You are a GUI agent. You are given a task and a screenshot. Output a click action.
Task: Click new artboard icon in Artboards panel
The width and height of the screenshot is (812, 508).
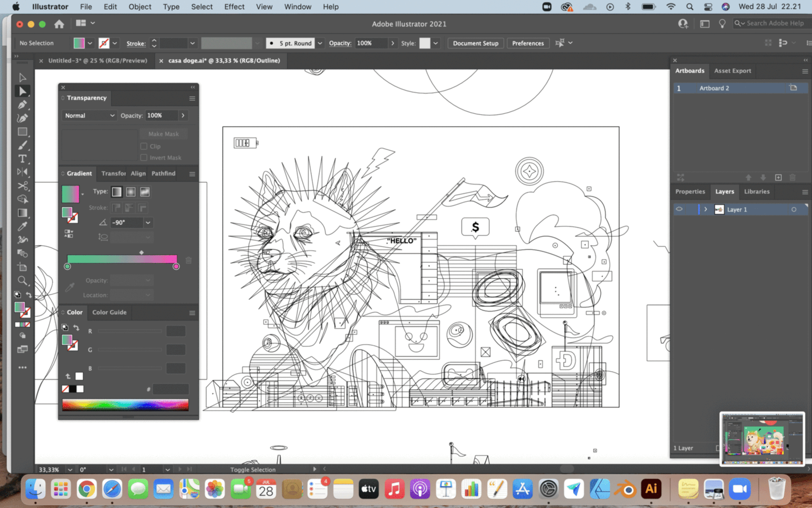(778, 177)
